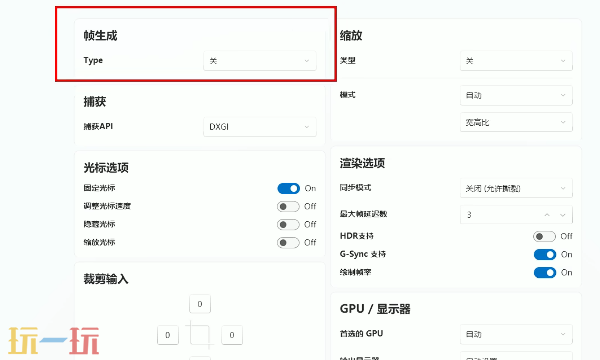
Task: Open the 帧生成 Type dropdown
Action: pos(260,61)
